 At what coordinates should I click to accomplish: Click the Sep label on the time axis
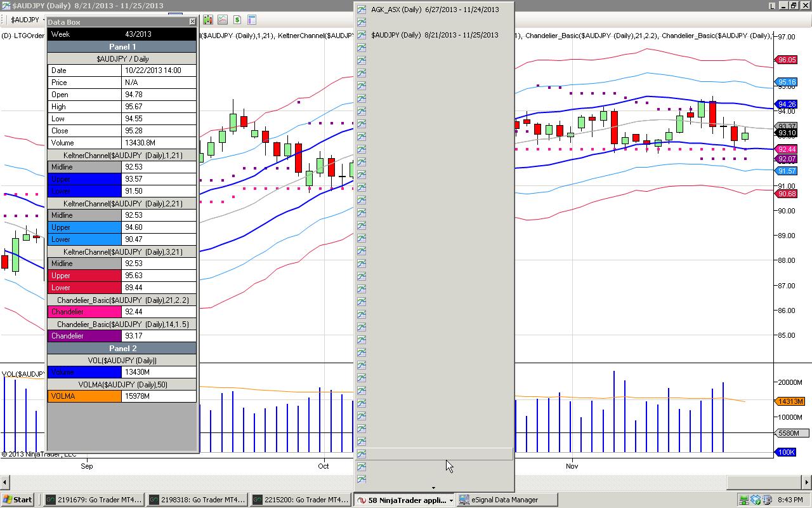coord(87,466)
